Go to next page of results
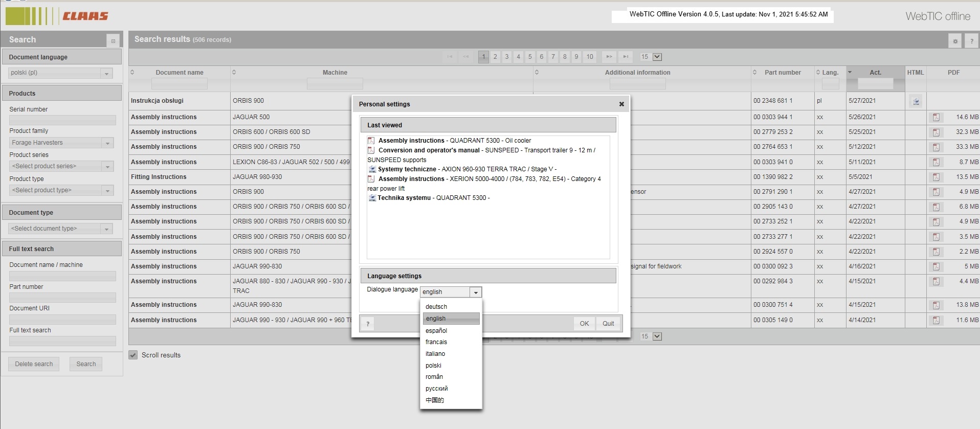 point(609,57)
